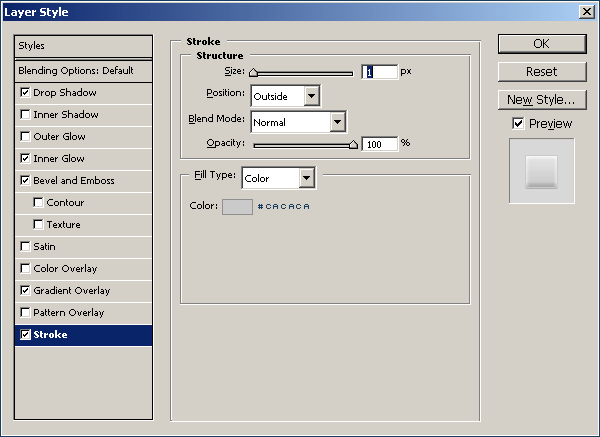Open the Satin settings label
The image size is (600, 437).
44,246
